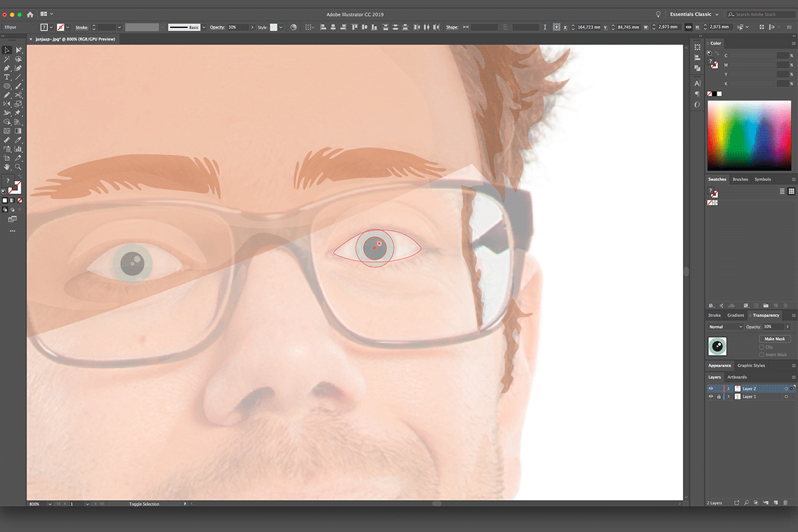The width and height of the screenshot is (798, 532).
Task: Click the Shape label link
Action: 452,27
